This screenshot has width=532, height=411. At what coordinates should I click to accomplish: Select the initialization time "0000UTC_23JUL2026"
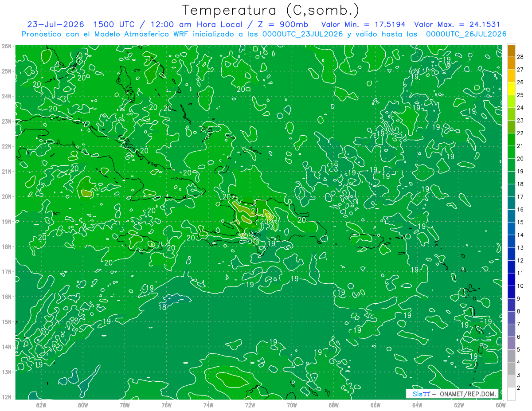(x=302, y=34)
